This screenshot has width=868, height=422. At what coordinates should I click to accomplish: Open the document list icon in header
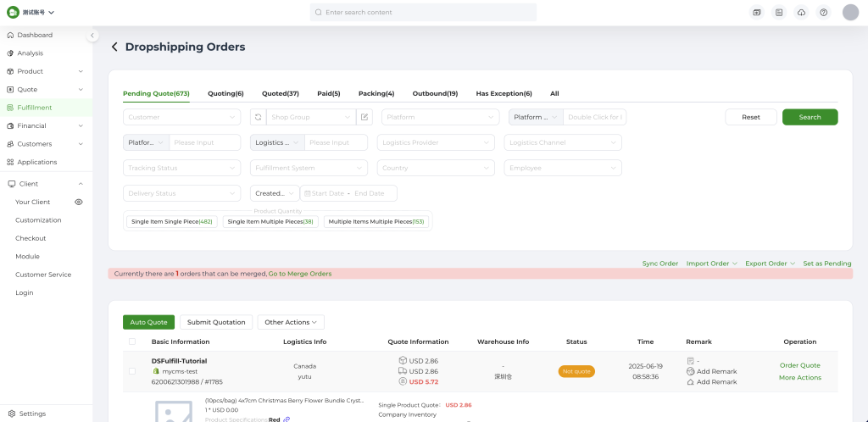tap(779, 13)
